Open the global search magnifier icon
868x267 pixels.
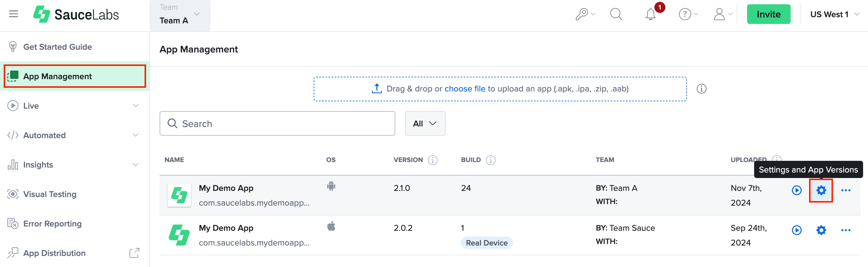point(616,14)
